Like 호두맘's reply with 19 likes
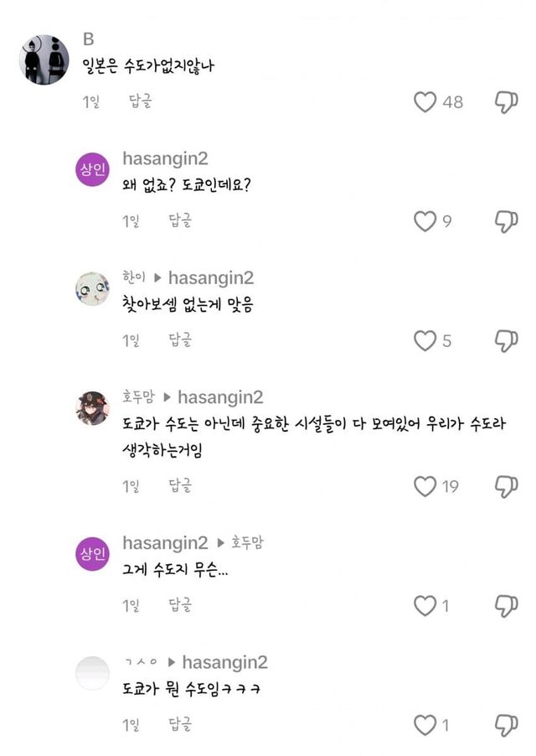Viewport: 536px width, 756px height. point(425,486)
